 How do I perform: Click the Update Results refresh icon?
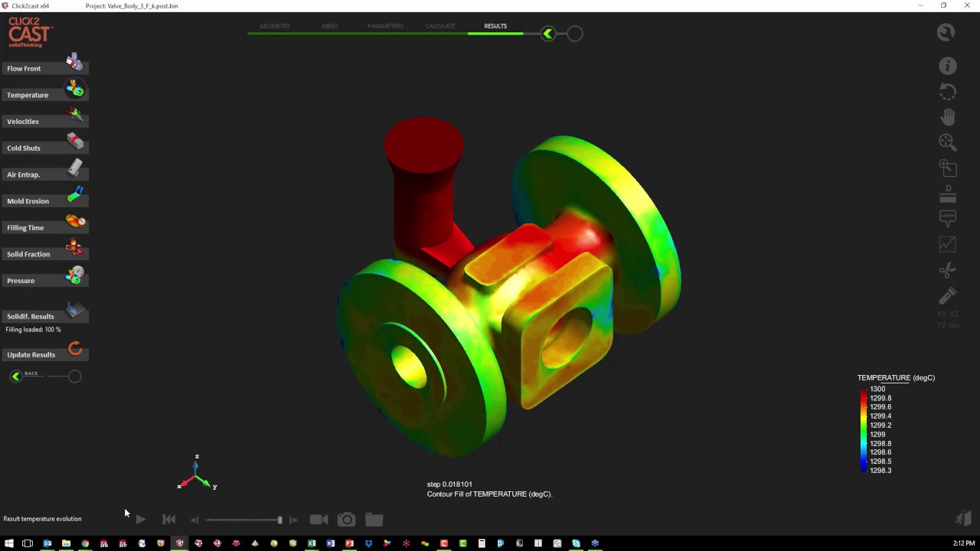[75, 349]
